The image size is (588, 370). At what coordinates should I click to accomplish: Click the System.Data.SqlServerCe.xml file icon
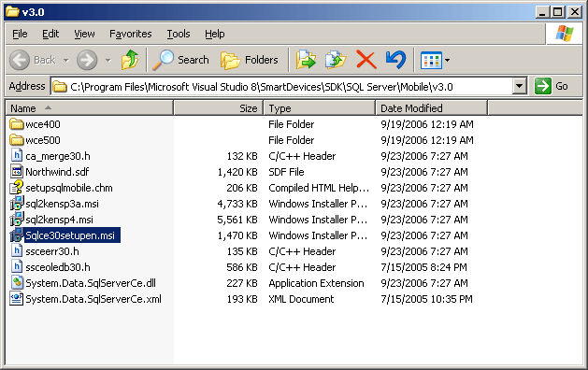click(x=17, y=299)
